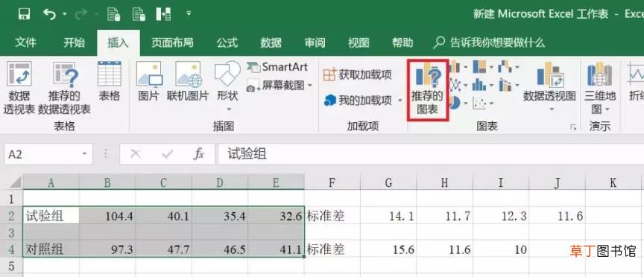Insert a SmartArt graphic
The height and width of the screenshot is (277, 644).
point(277,67)
